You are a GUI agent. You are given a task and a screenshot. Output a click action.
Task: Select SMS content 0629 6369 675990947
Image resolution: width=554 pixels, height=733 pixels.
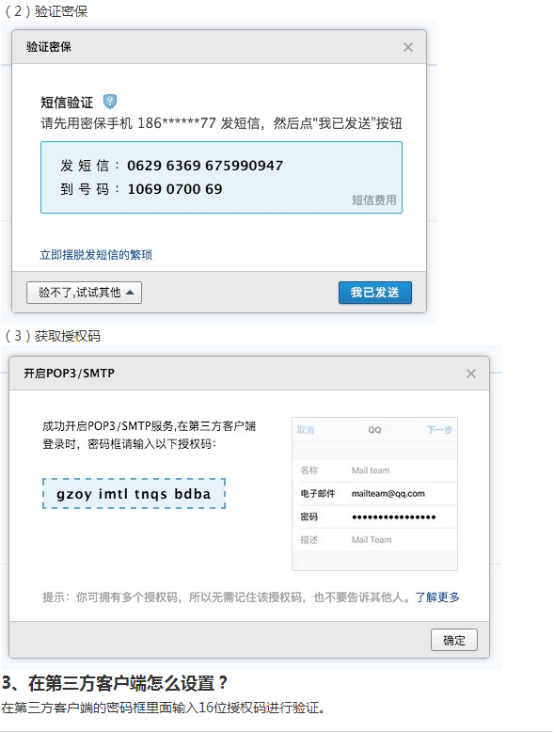tap(205, 165)
